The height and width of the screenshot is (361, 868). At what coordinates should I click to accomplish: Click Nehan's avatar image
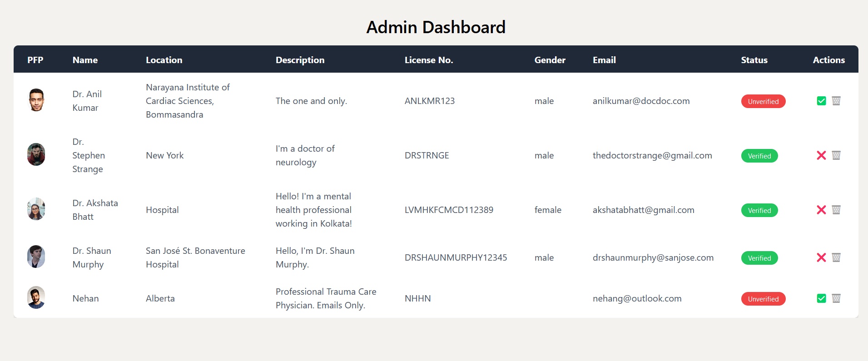click(36, 297)
